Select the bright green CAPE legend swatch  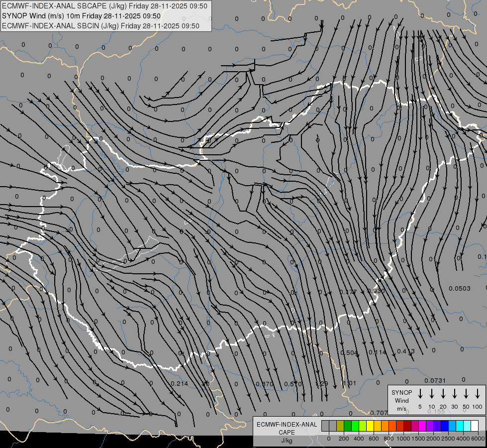[x=355, y=426]
